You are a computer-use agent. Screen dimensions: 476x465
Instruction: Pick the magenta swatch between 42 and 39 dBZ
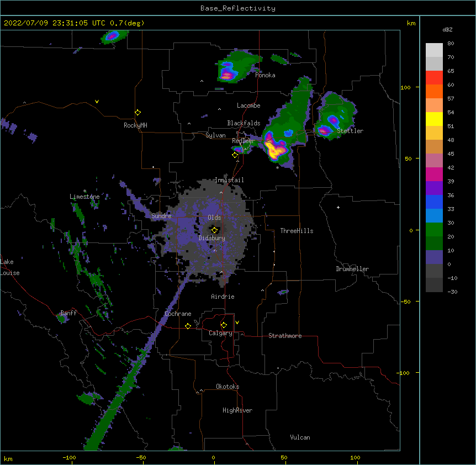tap(434, 174)
